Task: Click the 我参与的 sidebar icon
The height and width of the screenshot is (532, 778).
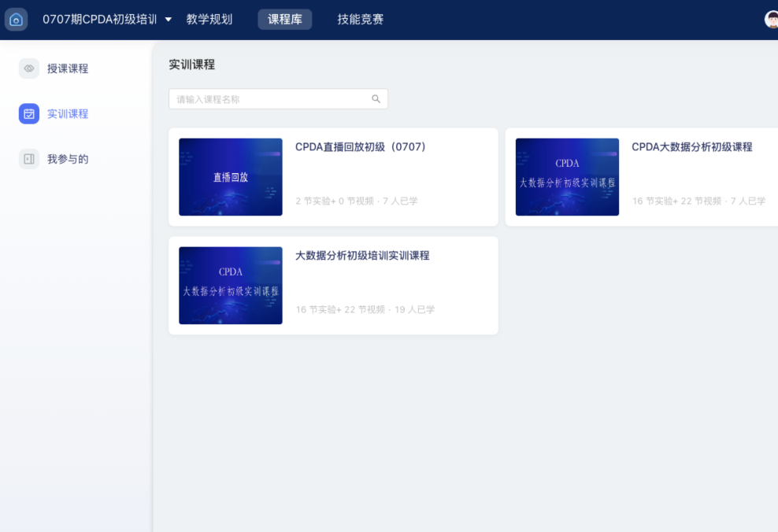Action: (29, 159)
